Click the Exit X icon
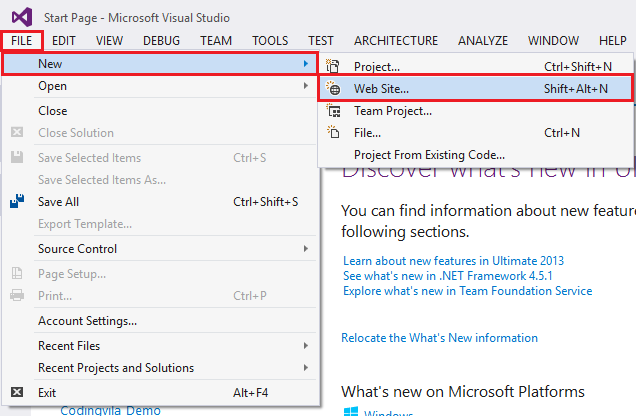 17,392
